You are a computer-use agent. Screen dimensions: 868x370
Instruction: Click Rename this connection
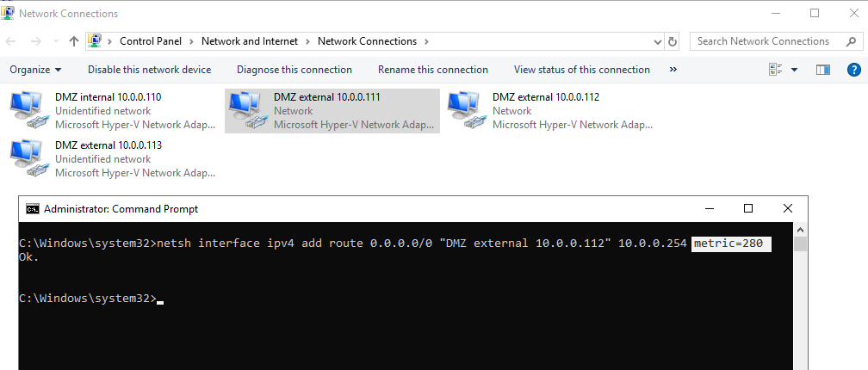[433, 70]
